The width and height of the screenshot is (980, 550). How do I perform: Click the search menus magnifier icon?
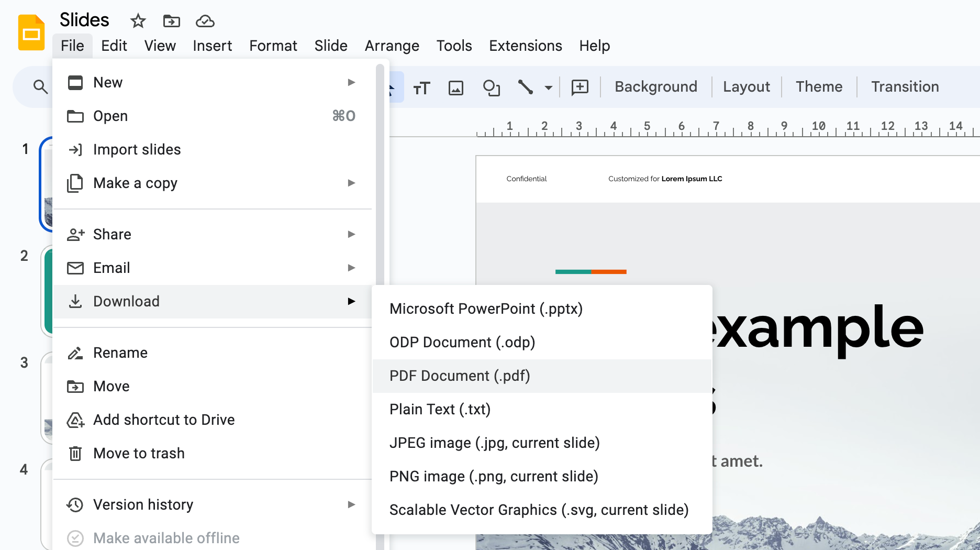40,86
